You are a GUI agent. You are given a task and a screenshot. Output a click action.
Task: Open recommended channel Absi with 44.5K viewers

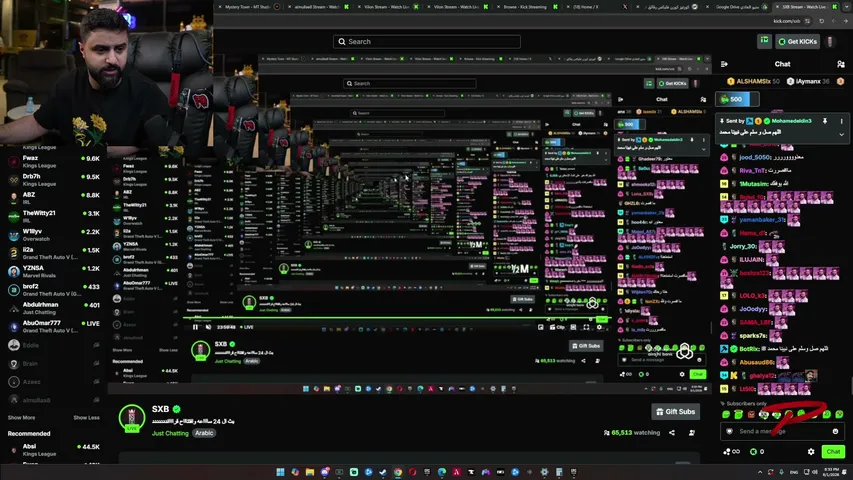click(x=53, y=450)
